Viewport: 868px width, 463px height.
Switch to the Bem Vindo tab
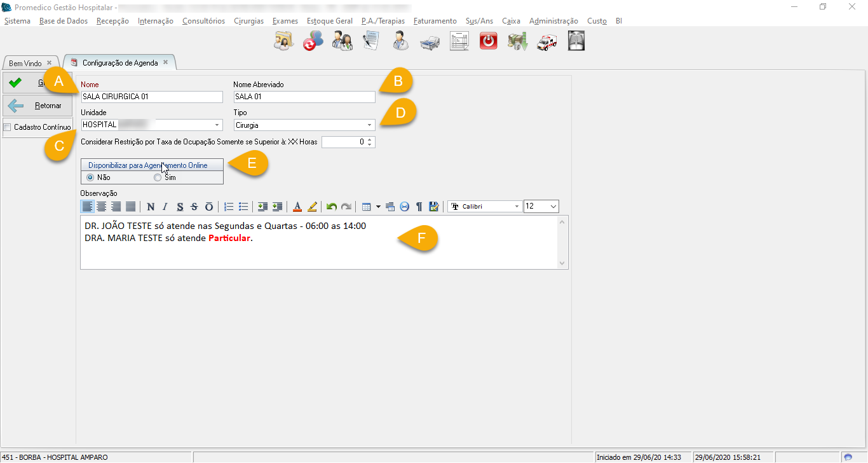coord(25,64)
